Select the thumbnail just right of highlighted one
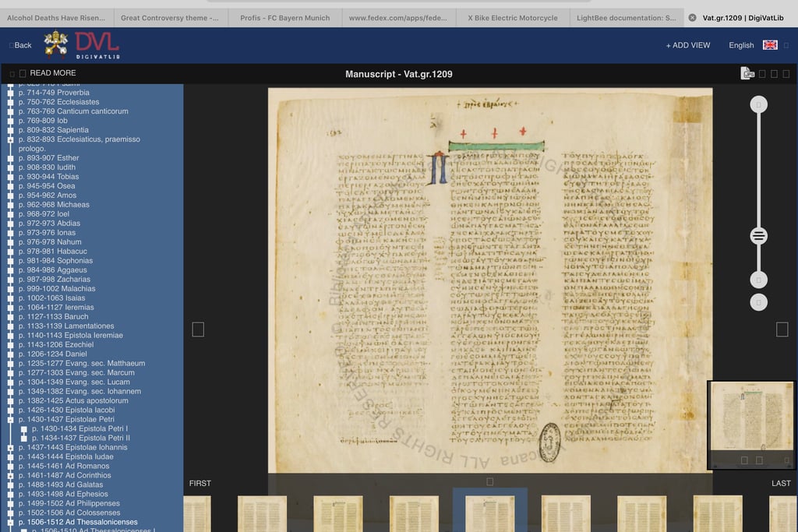 point(566,513)
